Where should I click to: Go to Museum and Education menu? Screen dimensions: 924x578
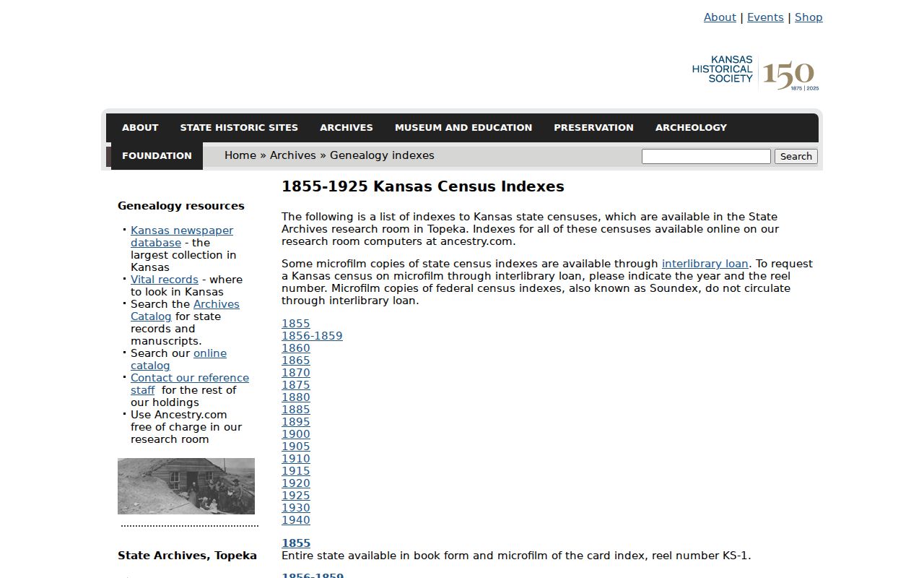[463, 127]
